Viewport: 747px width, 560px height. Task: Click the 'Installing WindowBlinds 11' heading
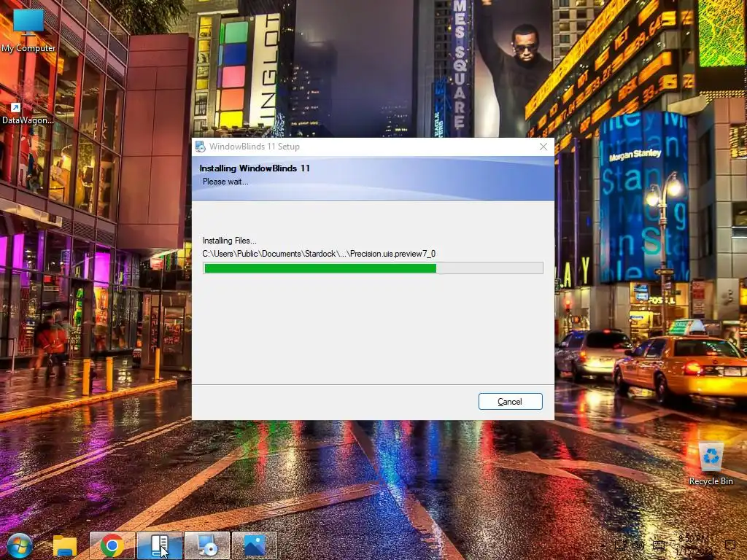coord(255,168)
